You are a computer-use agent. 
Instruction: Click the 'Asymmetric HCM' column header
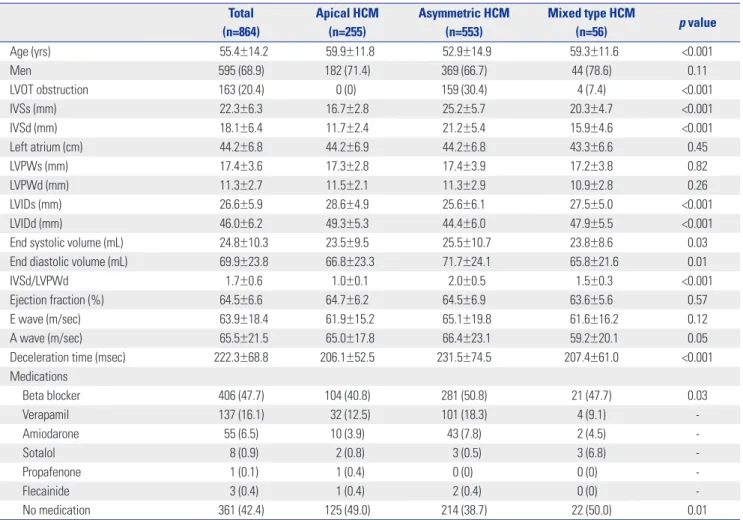[x=463, y=22]
